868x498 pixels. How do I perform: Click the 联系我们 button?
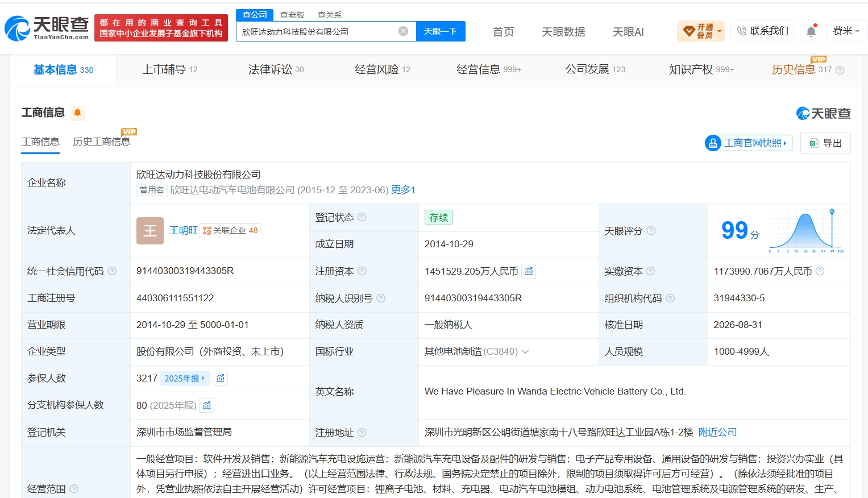pos(762,31)
